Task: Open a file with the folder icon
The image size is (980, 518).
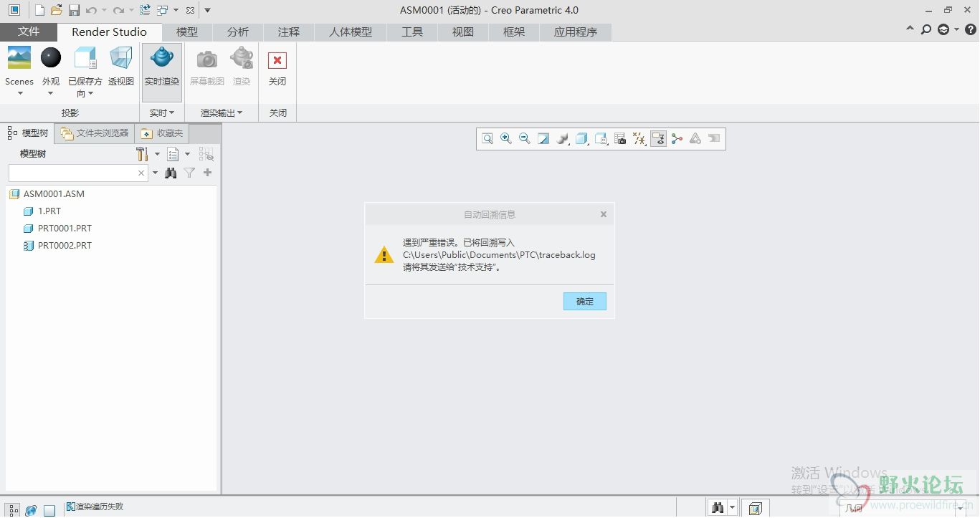Action: coord(57,10)
